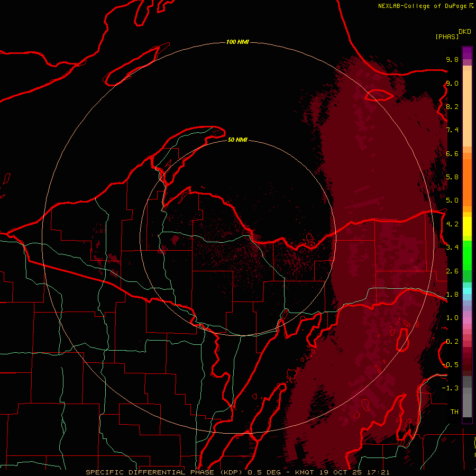Click the SPECIFIC DIFFERENTIAL PHASE (KDP) caption

pos(163,472)
